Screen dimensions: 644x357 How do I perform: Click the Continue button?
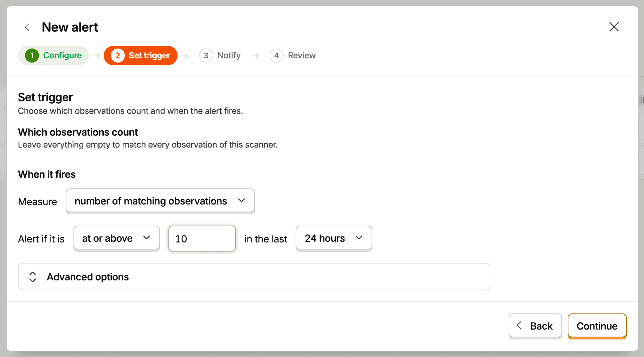pyautogui.click(x=597, y=326)
